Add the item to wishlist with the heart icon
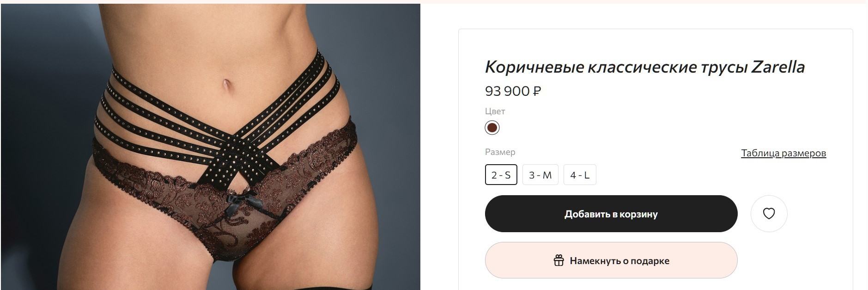 [769, 214]
